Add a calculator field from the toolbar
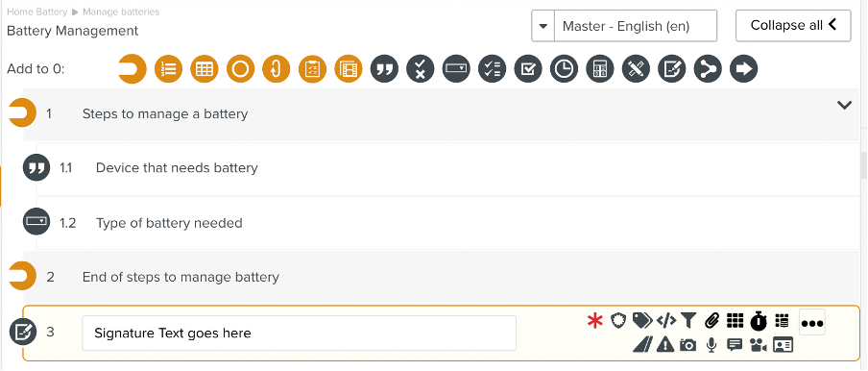 pyautogui.click(x=600, y=68)
